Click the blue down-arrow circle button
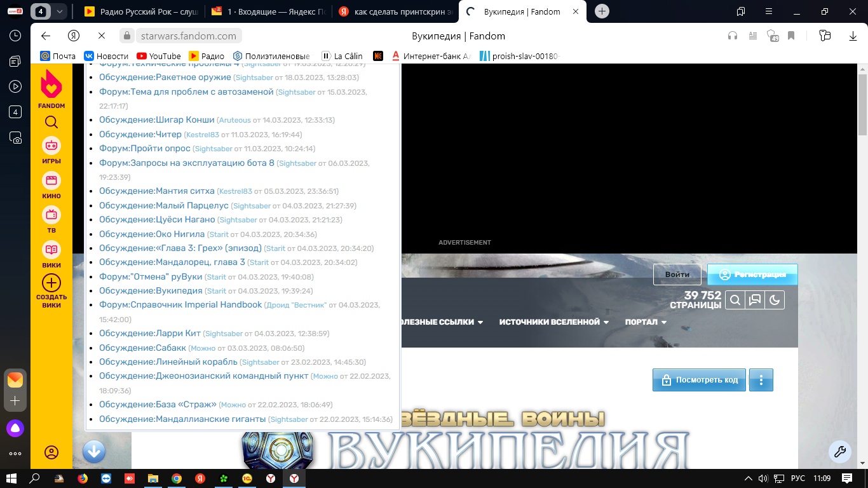Viewport: 868px width, 488px height. tap(94, 452)
